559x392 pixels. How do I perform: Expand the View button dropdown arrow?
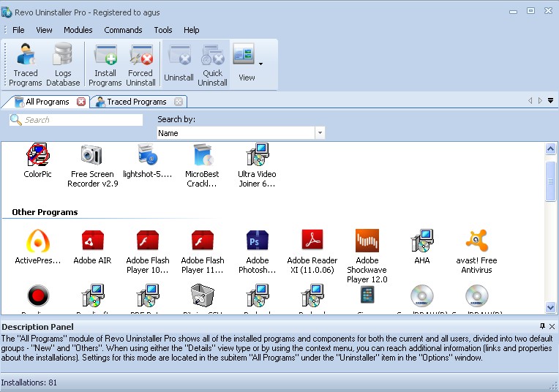click(261, 64)
